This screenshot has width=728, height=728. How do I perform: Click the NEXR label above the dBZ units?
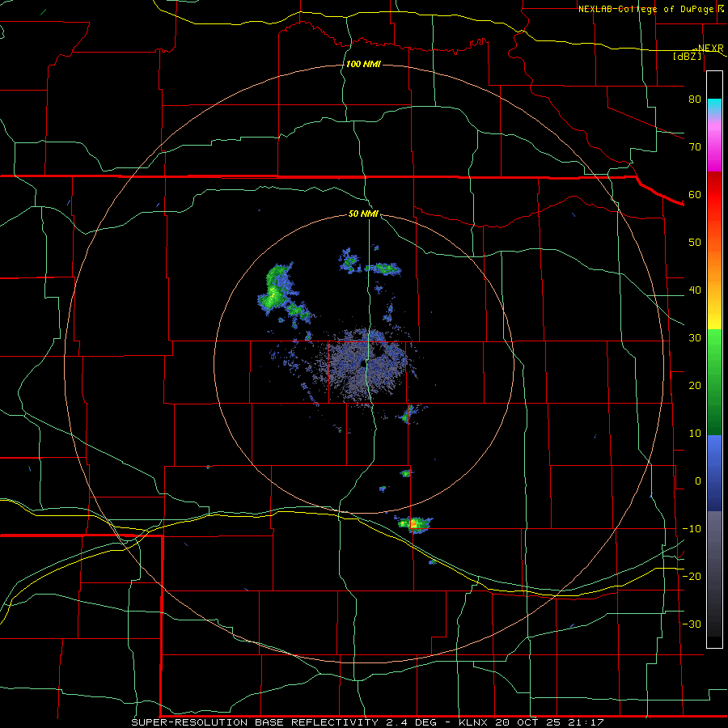710,48
